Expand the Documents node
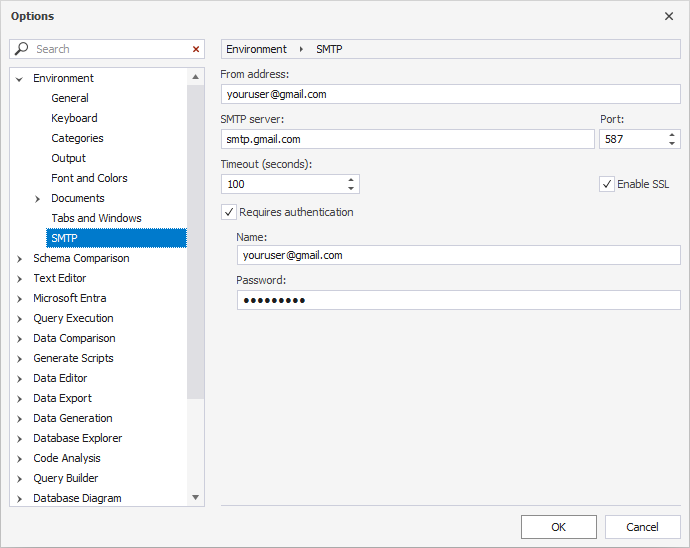The width and height of the screenshot is (690, 548). coord(37,199)
